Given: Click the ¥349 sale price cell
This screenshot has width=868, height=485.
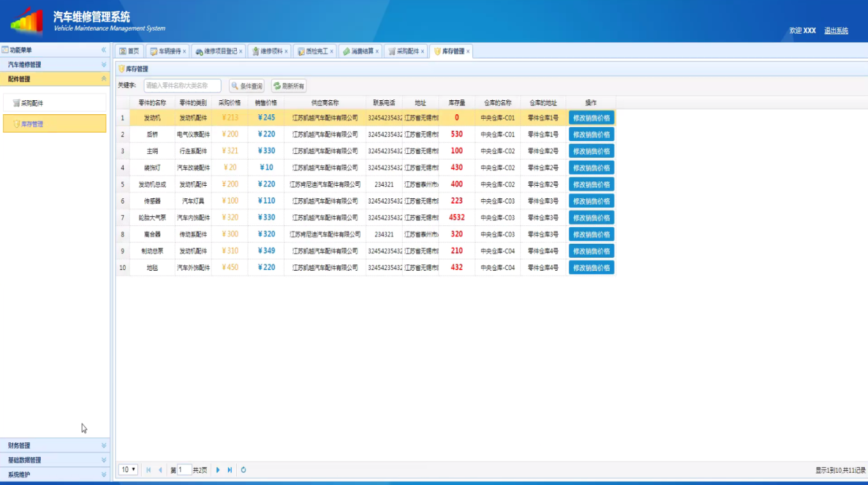Looking at the screenshot, I should pyautogui.click(x=266, y=251).
